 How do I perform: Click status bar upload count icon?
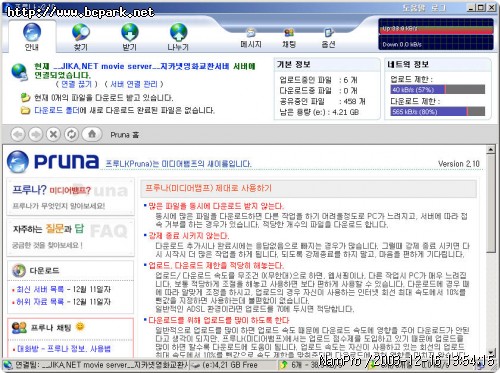[x=284, y=365]
